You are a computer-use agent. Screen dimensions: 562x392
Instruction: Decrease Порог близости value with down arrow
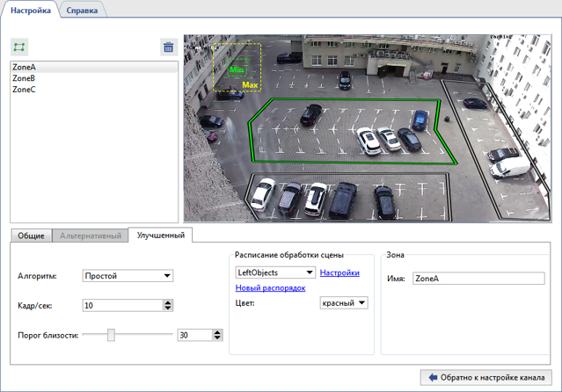tap(217, 338)
